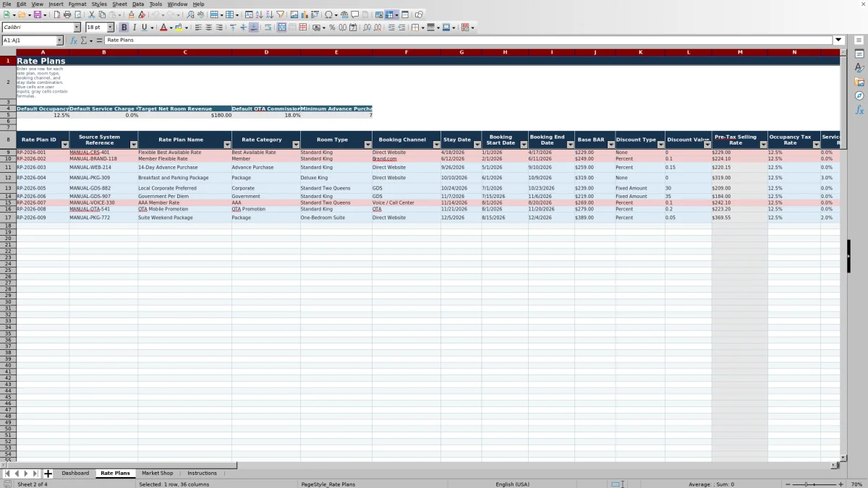Click the Sort Ascending icon

[259, 14]
